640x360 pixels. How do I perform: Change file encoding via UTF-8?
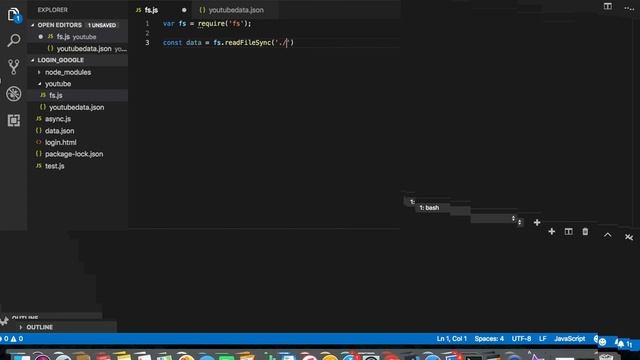pyautogui.click(x=521, y=339)
